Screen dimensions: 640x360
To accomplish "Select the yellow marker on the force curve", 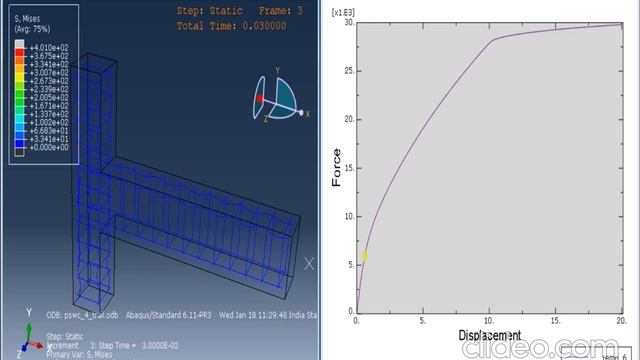I will [x=364, y=256].
